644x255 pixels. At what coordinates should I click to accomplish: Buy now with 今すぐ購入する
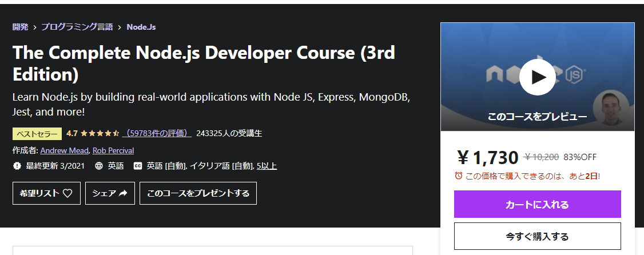[x=537, y=236]
